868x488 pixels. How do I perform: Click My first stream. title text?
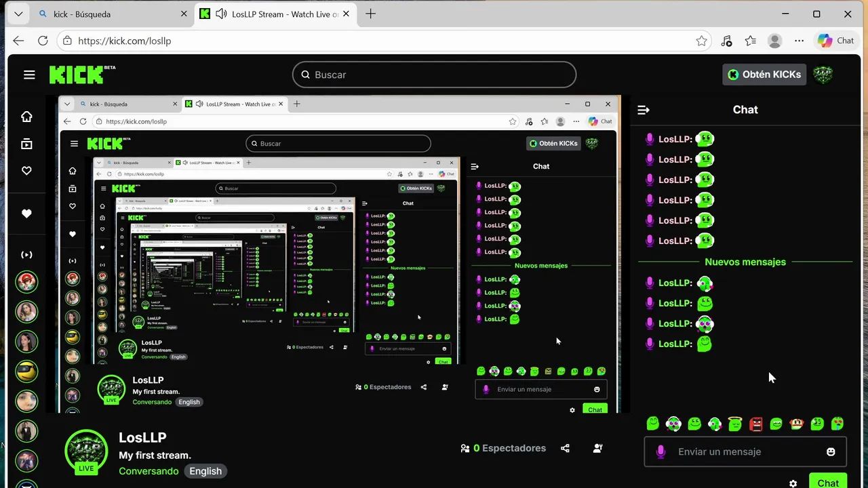[155, 455]
